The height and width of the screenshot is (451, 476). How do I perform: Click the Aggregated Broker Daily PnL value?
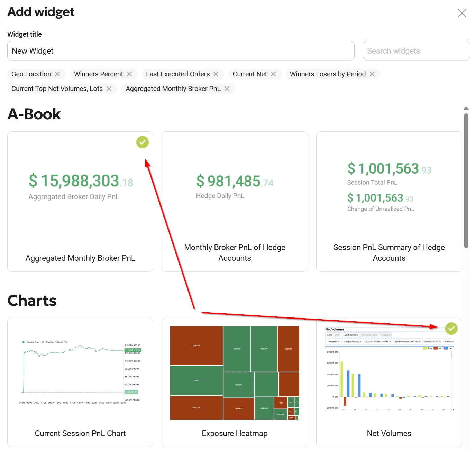click(x=81, y=181)
